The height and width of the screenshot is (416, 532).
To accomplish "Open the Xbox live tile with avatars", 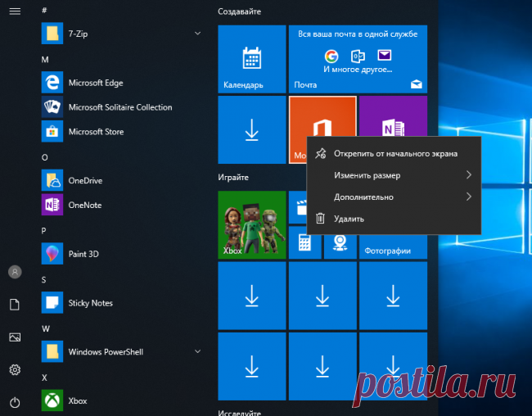I will [x=252, y=225].
